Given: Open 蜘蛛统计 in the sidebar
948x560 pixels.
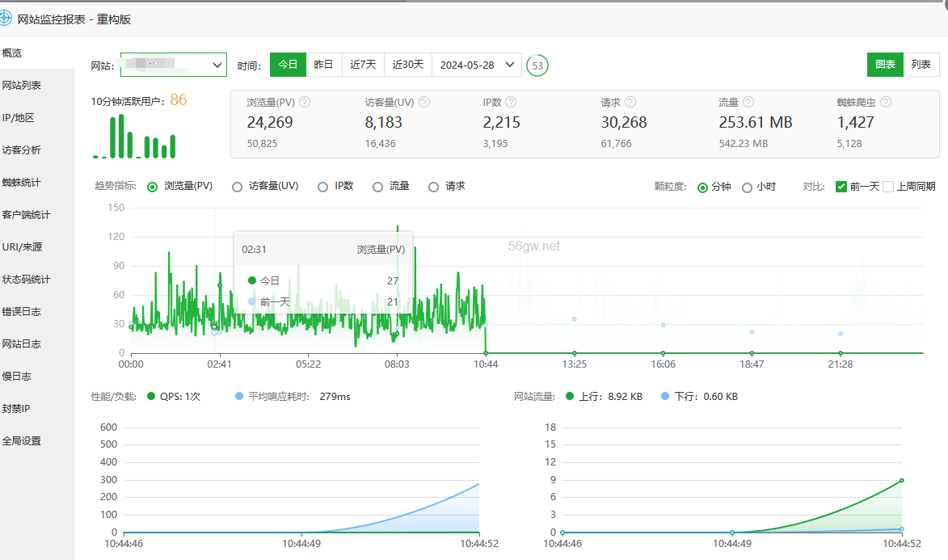Looking at the screenshot, I should point(22,183).
